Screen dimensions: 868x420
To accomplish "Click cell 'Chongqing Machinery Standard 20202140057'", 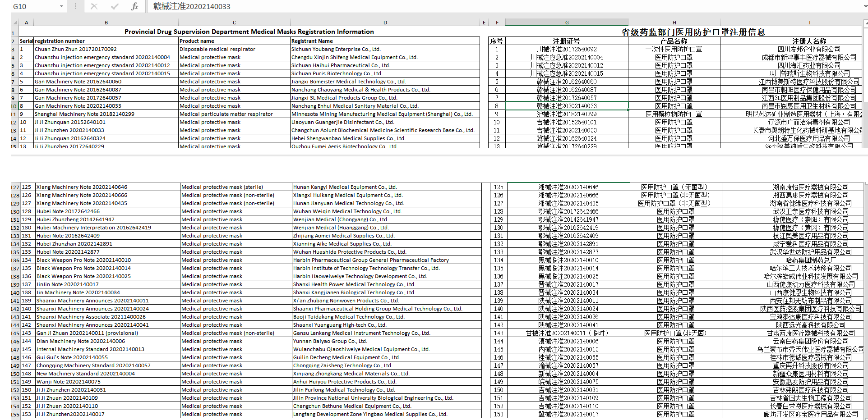I will pyautogui.click(x=108, y=365).
